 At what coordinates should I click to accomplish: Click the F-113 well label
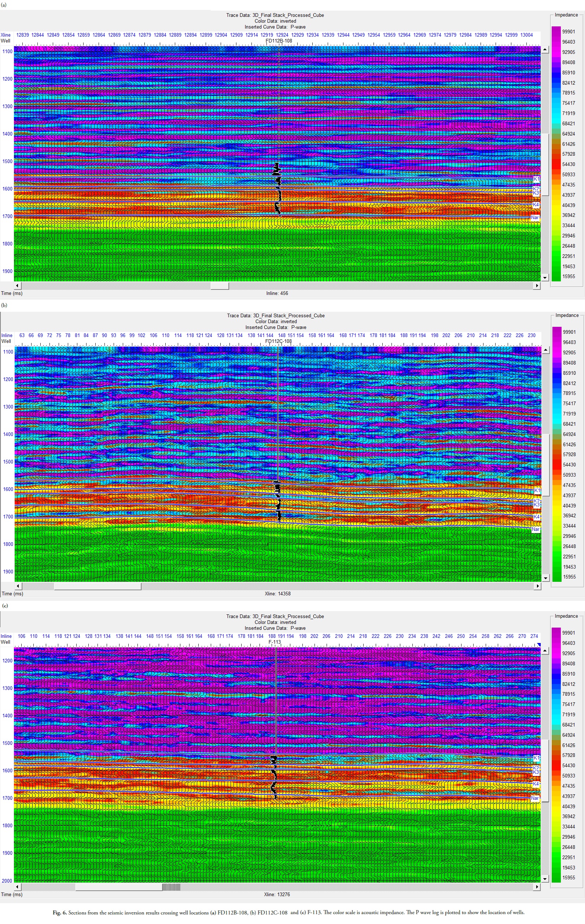coord(275,642)
